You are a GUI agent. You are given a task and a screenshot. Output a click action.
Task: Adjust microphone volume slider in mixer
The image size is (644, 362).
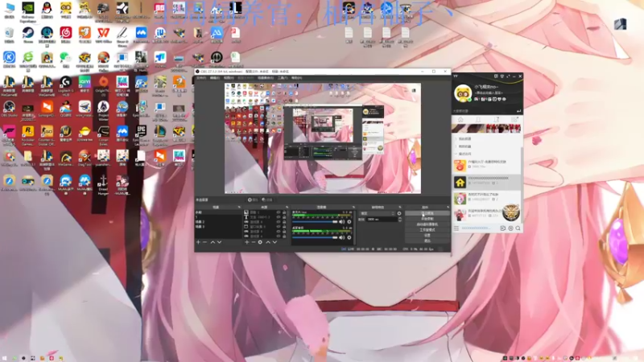click(x=315, y=222)
